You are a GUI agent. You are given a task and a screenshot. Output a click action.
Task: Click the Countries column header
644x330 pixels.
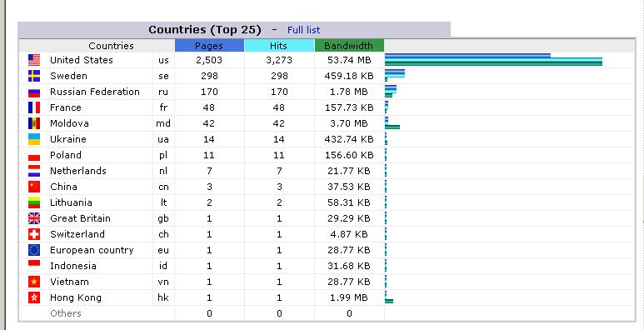[x=111, y=46]
